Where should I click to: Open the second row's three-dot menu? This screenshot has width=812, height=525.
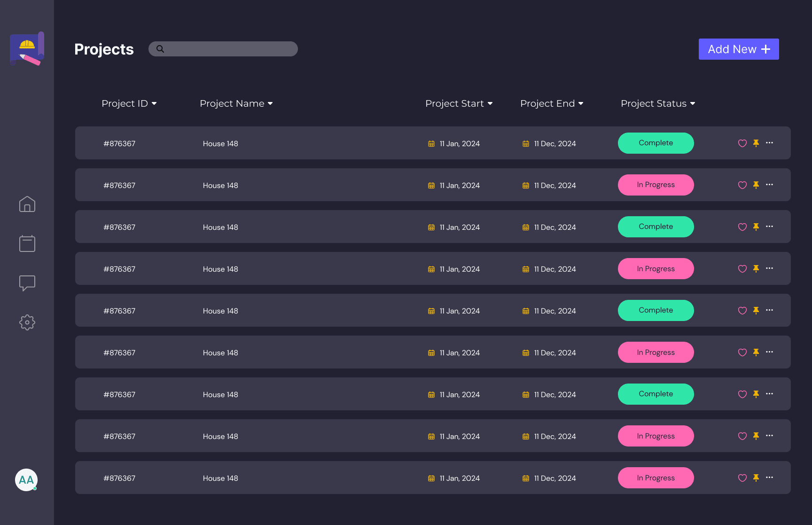pos(769,184)
